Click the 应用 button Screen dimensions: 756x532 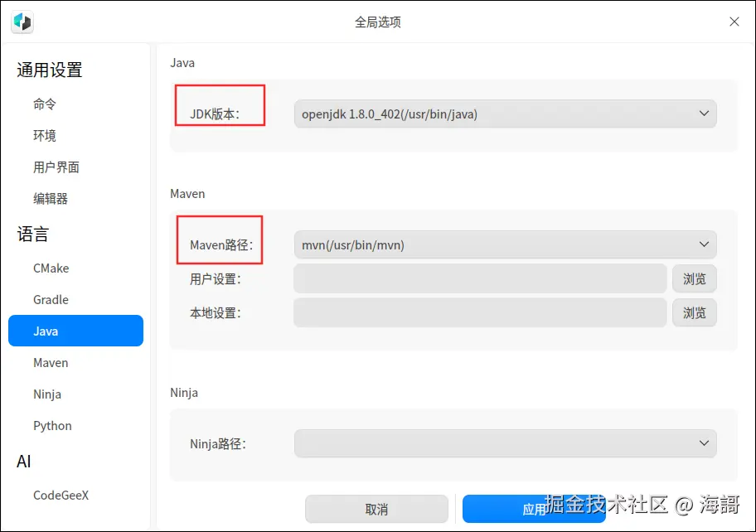pyautogui.click(x=534, y=509)
